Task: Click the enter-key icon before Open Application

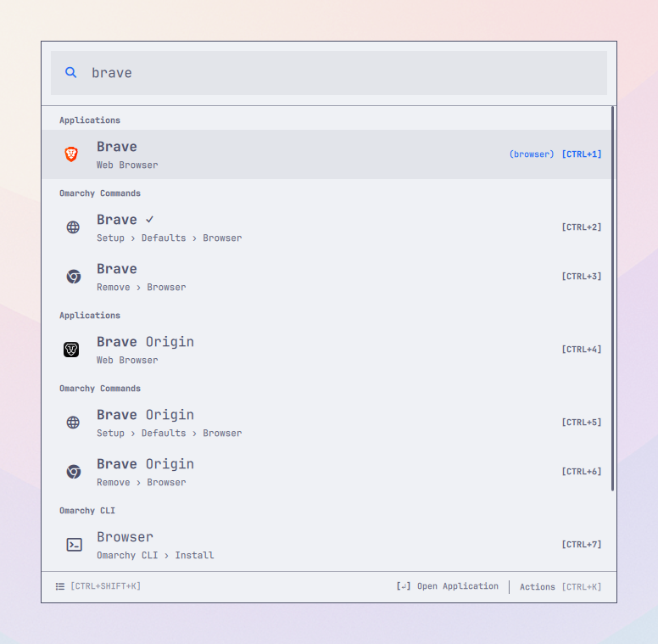Action: [404, 586]
